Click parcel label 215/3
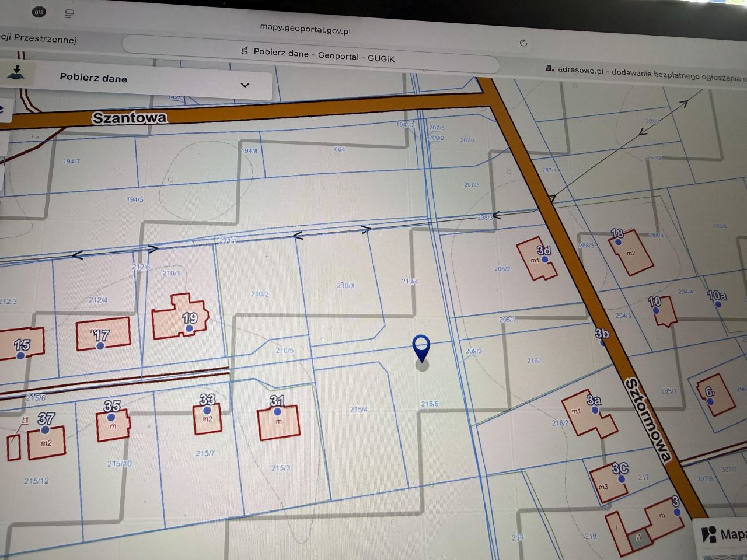Image resolution: width=747 pixels, height=560 pixels. [x=281, y=468]
